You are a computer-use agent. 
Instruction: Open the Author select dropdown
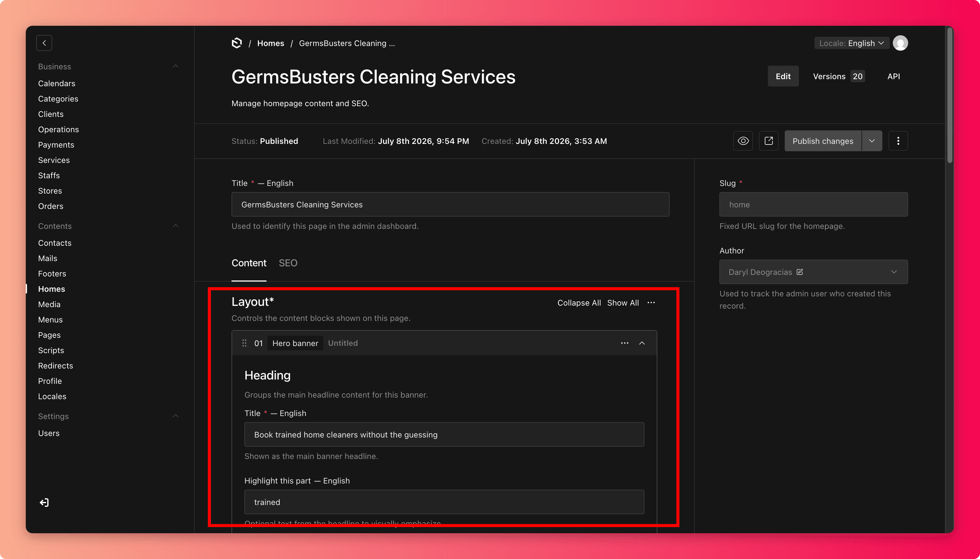coord(814,272)
